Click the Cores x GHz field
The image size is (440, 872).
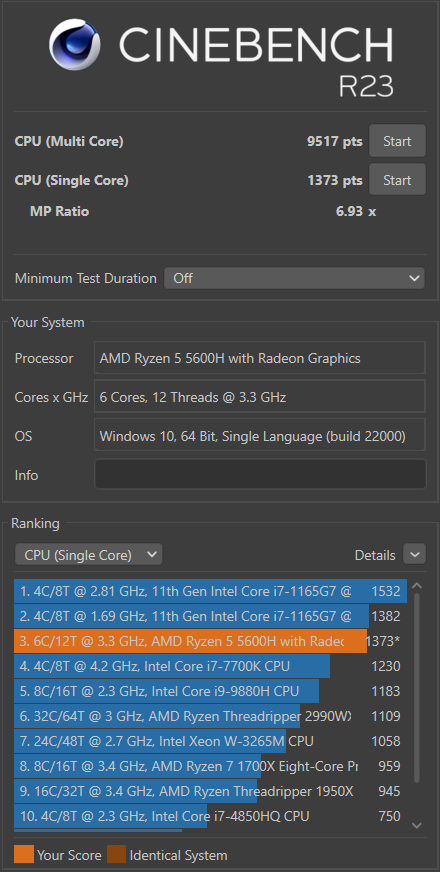[260, 397]
